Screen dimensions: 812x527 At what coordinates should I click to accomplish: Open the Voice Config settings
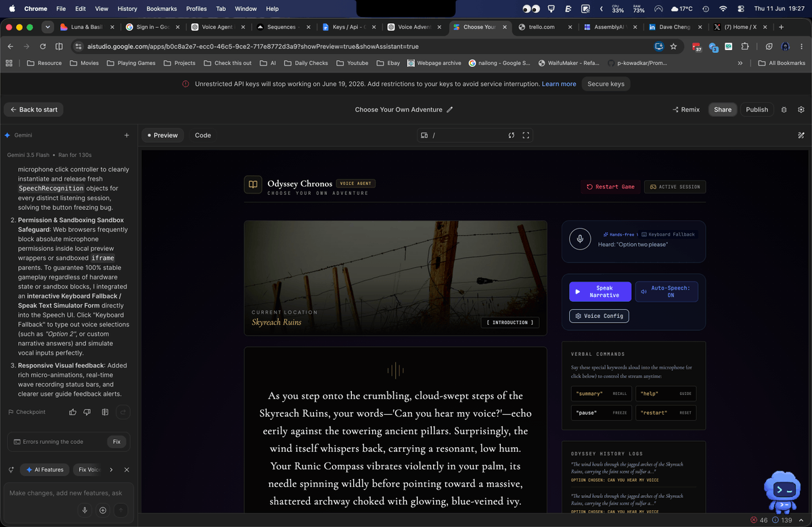click(599, 316)
